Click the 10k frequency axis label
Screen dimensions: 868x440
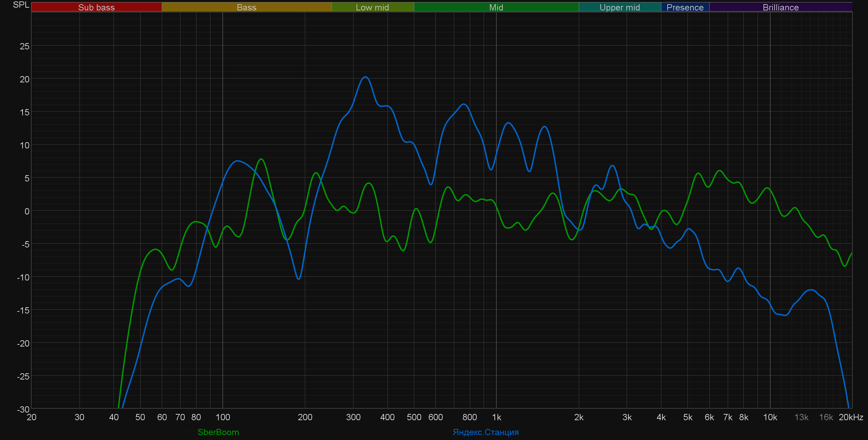click(770, 417)
